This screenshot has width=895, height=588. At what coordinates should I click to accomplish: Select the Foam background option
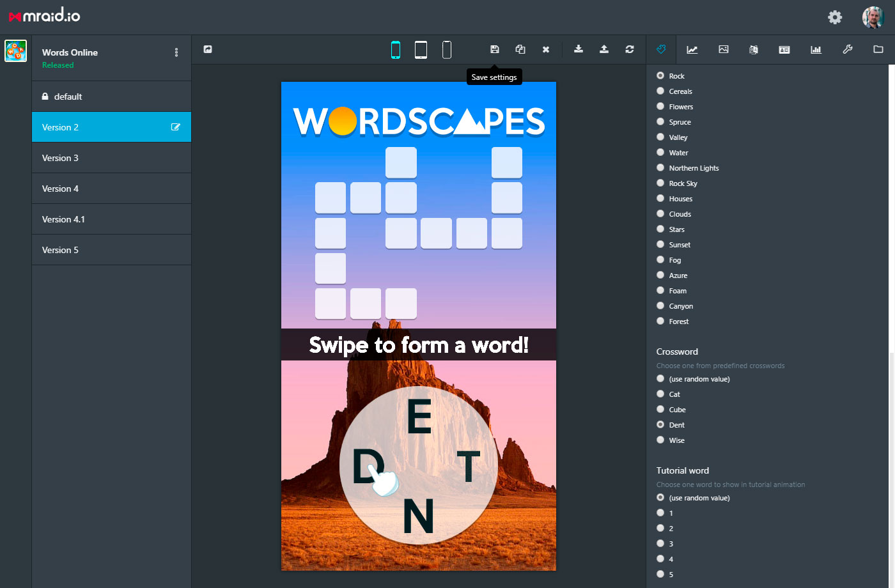[x=660, y=290]
